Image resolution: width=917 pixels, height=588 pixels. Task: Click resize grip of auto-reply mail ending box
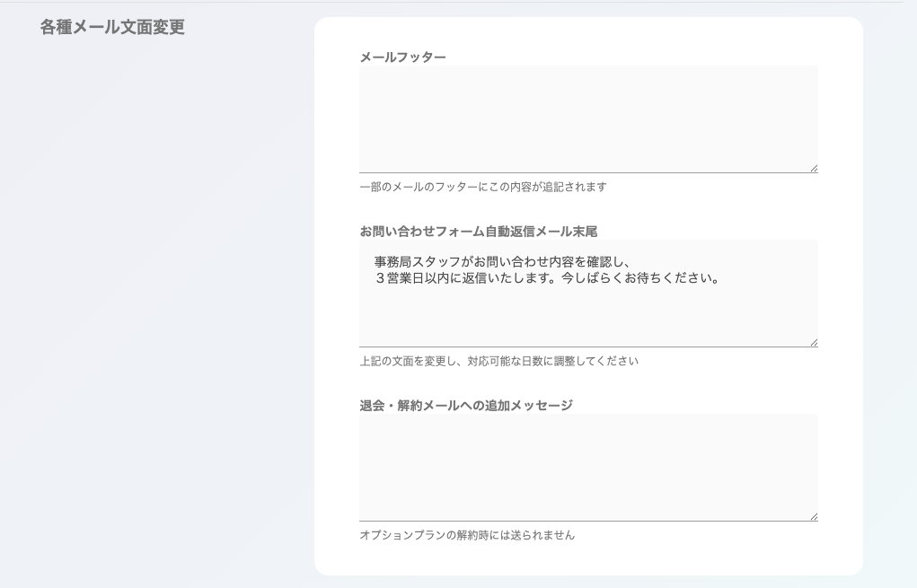pos(814,342)
